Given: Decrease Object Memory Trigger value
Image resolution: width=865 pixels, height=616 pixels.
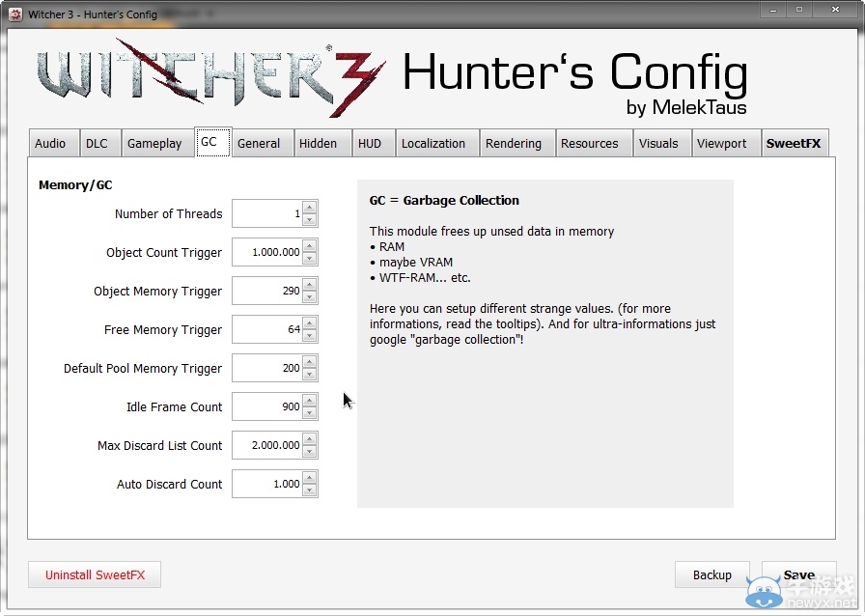Looking at the screenshot, I should 310,297.
